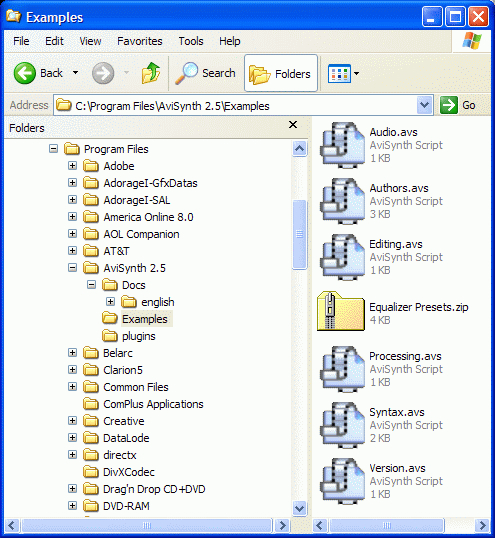Go back with the green Back arrow

pyautogui.click(x=25, y=73)
